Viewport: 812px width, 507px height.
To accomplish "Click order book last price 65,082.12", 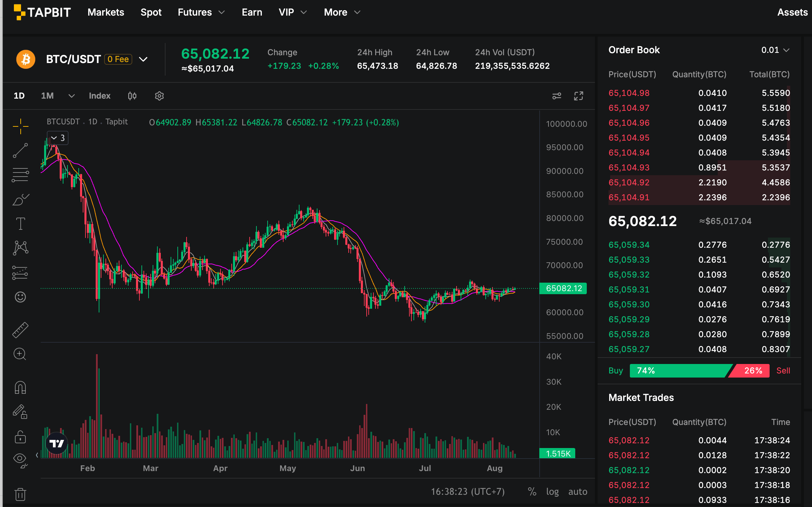I will coord(642,221).
